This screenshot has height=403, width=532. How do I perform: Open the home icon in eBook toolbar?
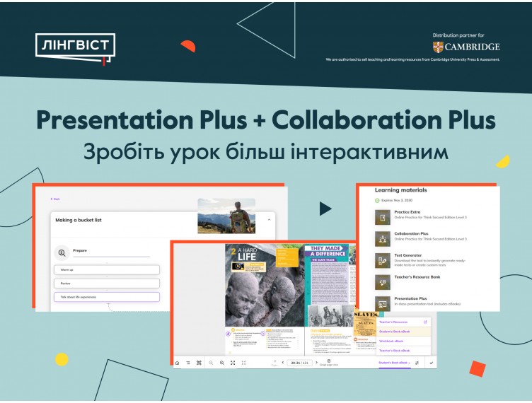pos(177,363)
